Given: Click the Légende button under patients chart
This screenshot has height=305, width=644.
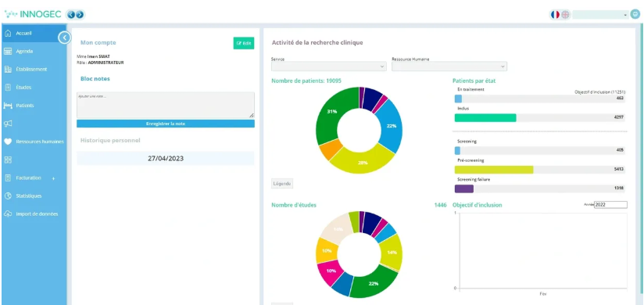Looking at the screenshot, I should [282, 184].
